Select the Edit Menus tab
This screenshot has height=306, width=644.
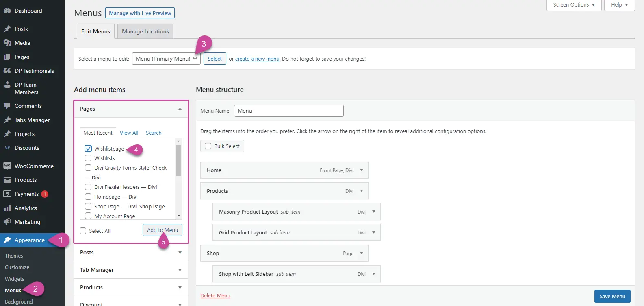pyautogui.click(x=95, y=31)
